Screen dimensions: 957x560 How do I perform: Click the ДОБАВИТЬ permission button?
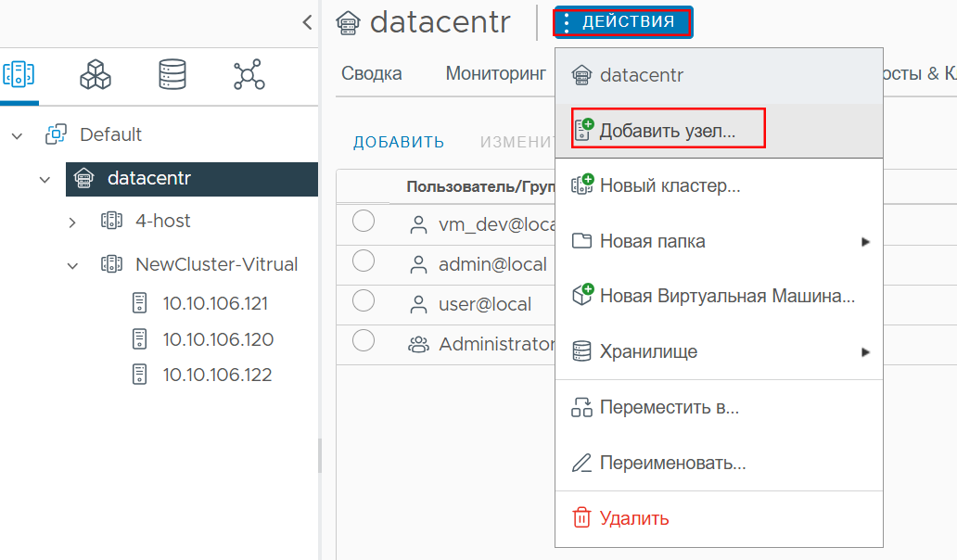(x=399, y=142)
